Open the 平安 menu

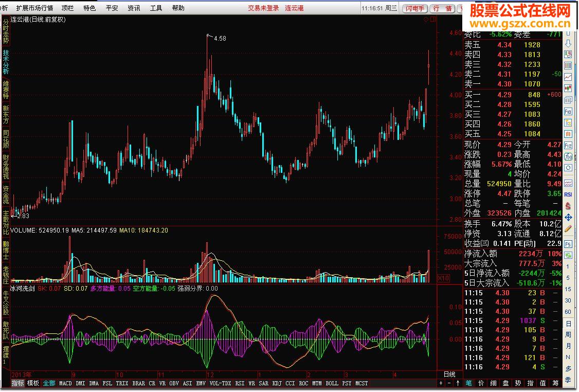112,8
